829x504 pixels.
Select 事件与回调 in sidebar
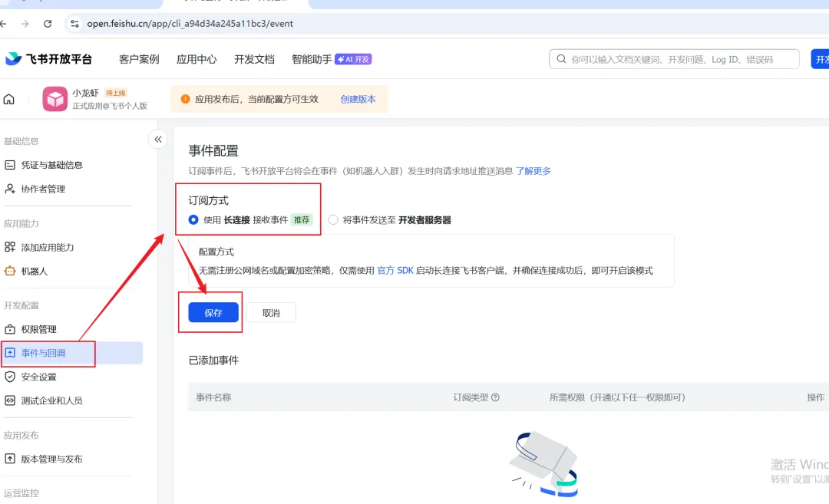pyautogui.click(x=71, y=353)
